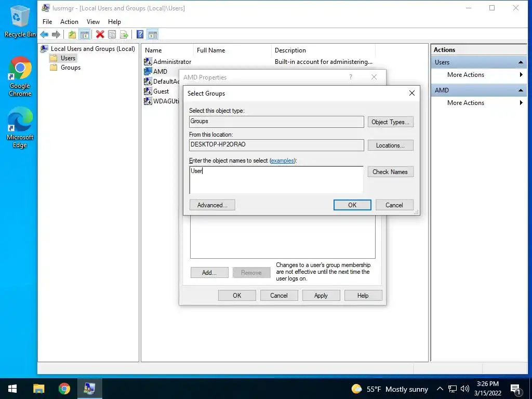The width and height of the screenshot is (532, 399).
Task: Click the Google Chrome desktop shortcut
Action: (x=20, y=77)
